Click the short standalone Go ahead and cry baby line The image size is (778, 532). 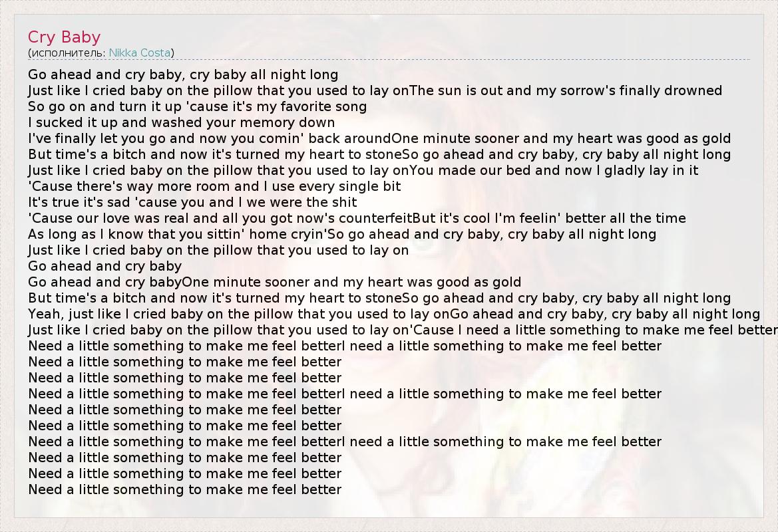pyautogui.click(x=104, y=266)
